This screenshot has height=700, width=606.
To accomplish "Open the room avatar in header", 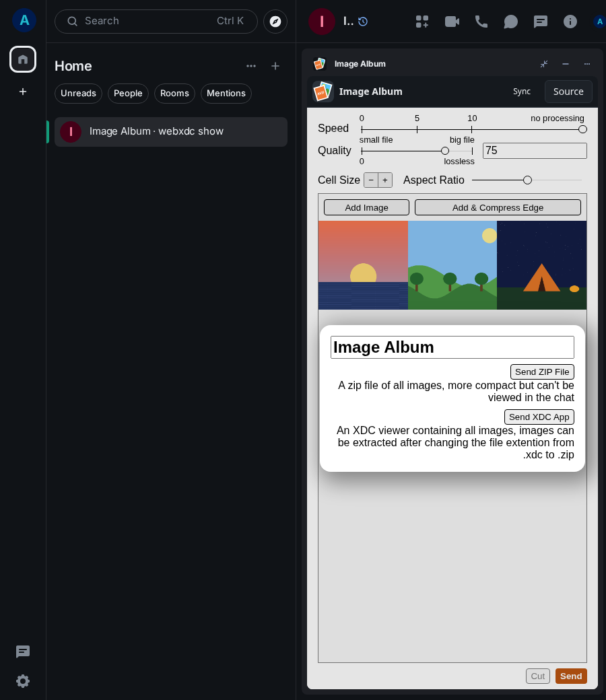I will [322, 22].
